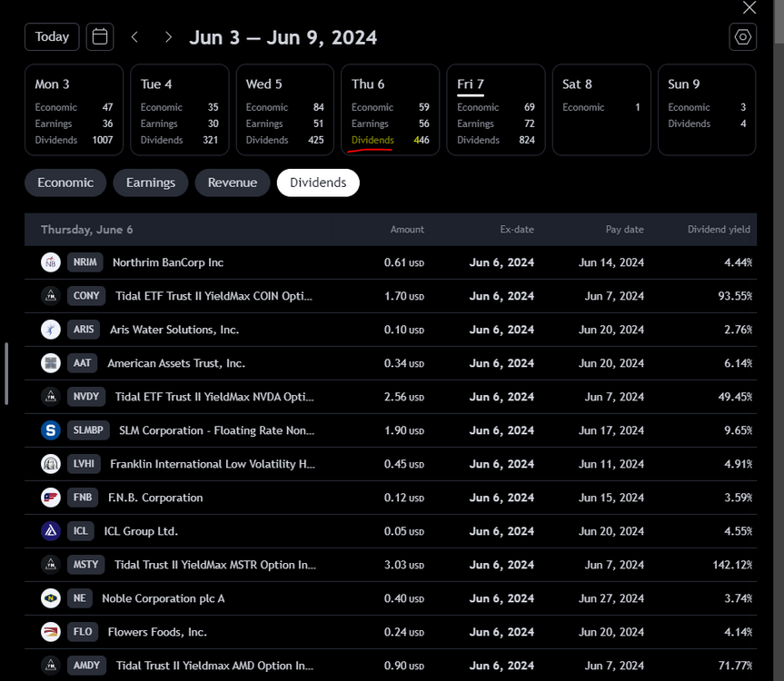
Task: Select the Revenue filter tab
Action: [x=233, y=183]
